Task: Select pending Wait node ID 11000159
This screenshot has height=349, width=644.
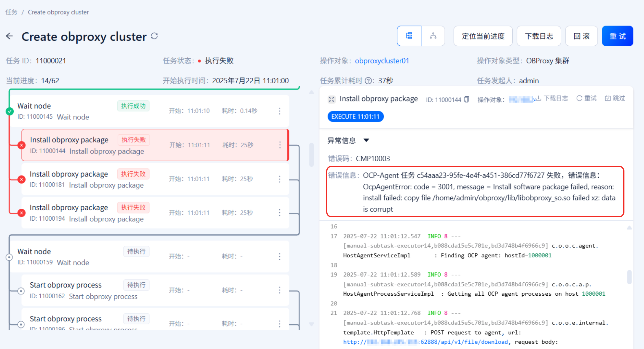Action: 149,256
